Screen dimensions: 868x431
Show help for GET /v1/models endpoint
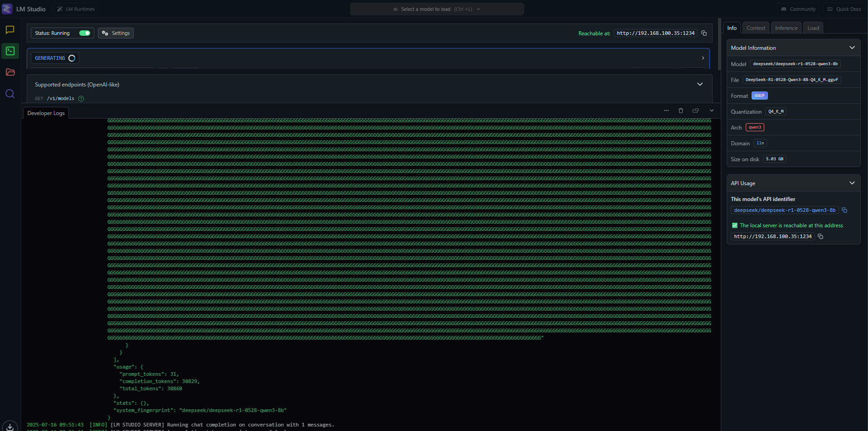coord(81,98)
